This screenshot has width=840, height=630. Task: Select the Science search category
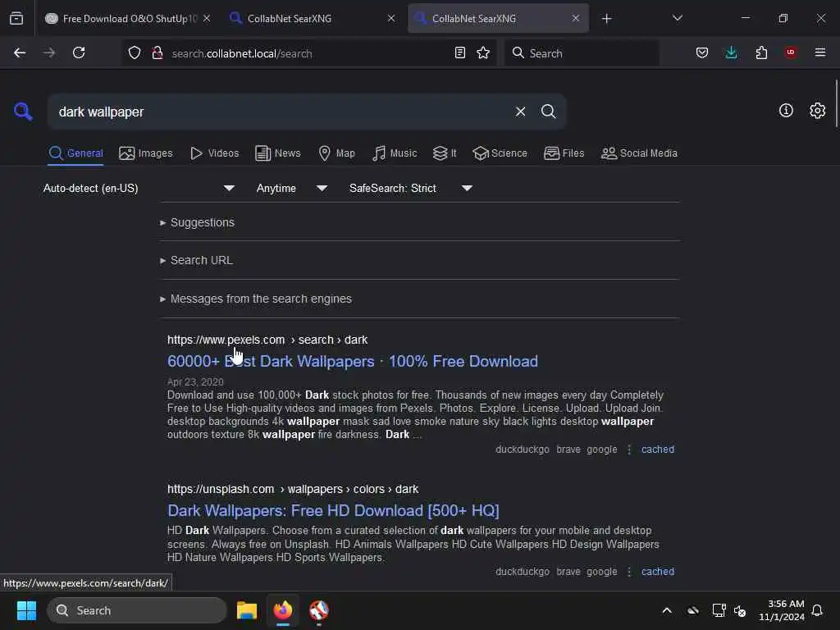[x=500, y=153]
